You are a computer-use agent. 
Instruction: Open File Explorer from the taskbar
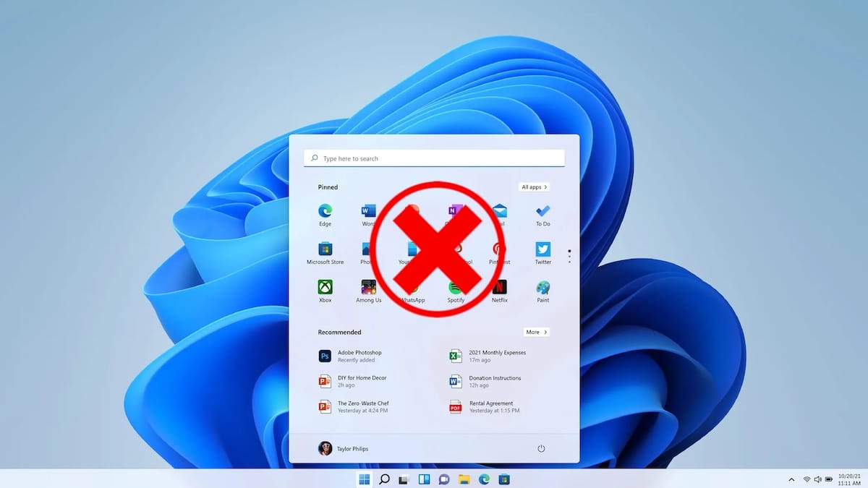[x=464, y=479]
